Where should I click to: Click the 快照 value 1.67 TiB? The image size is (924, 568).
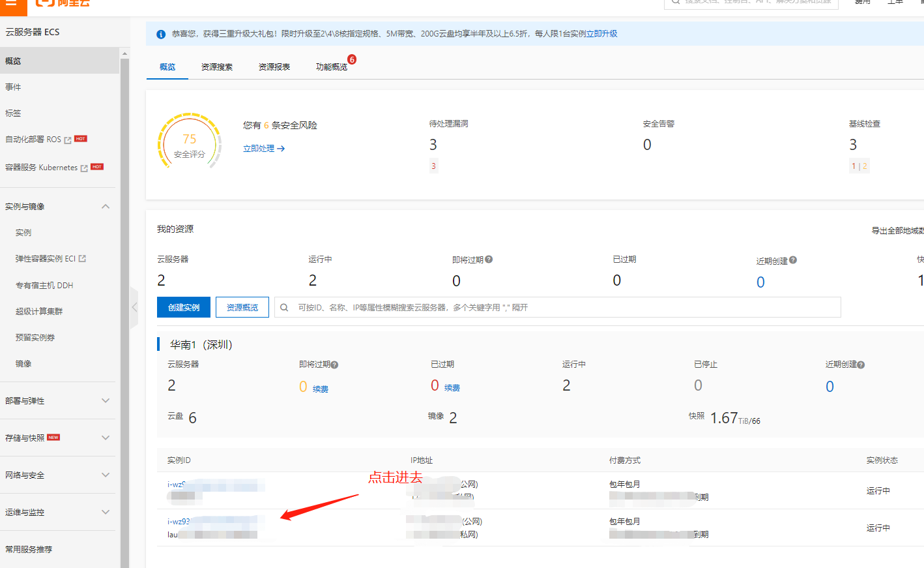735,418
